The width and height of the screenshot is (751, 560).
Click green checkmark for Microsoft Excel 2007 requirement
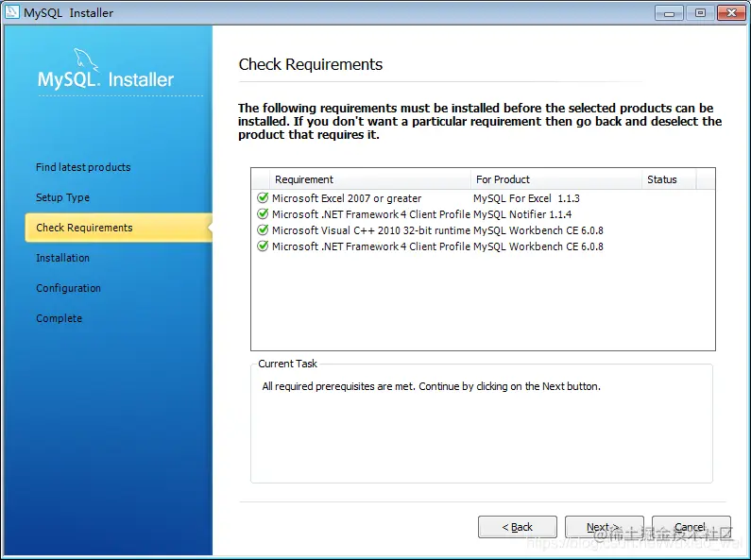tap(263, 197)
